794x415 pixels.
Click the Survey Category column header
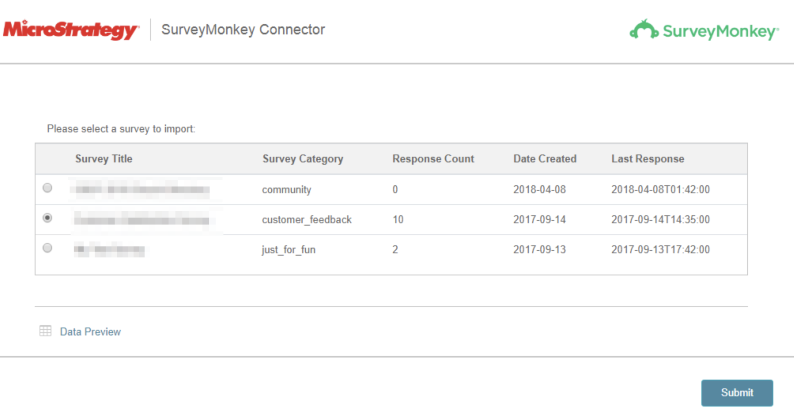302,159
